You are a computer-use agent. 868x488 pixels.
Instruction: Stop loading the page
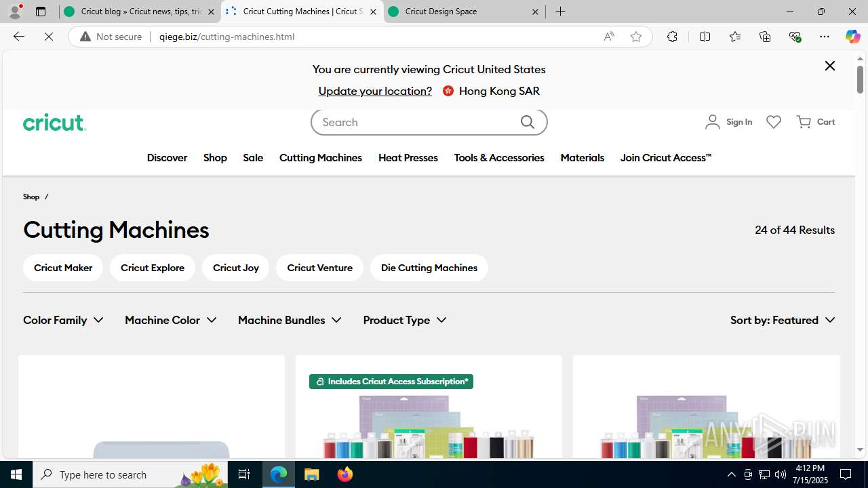49,37
